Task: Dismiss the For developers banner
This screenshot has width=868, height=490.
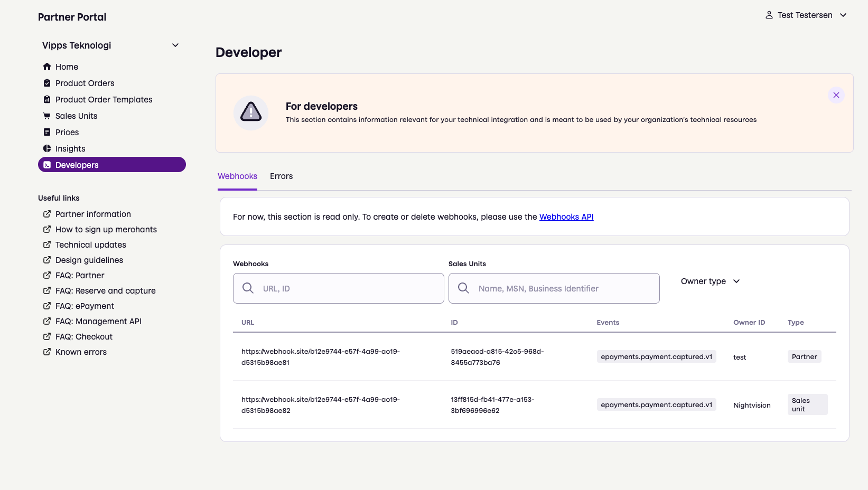Action: tap(836, 95)
